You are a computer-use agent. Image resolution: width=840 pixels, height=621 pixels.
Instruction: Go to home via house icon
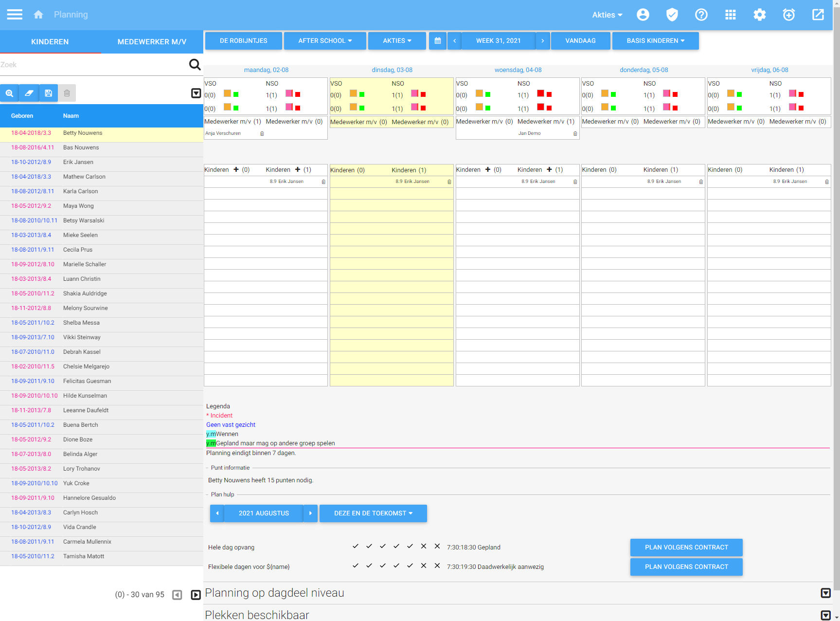coord(38,15)
